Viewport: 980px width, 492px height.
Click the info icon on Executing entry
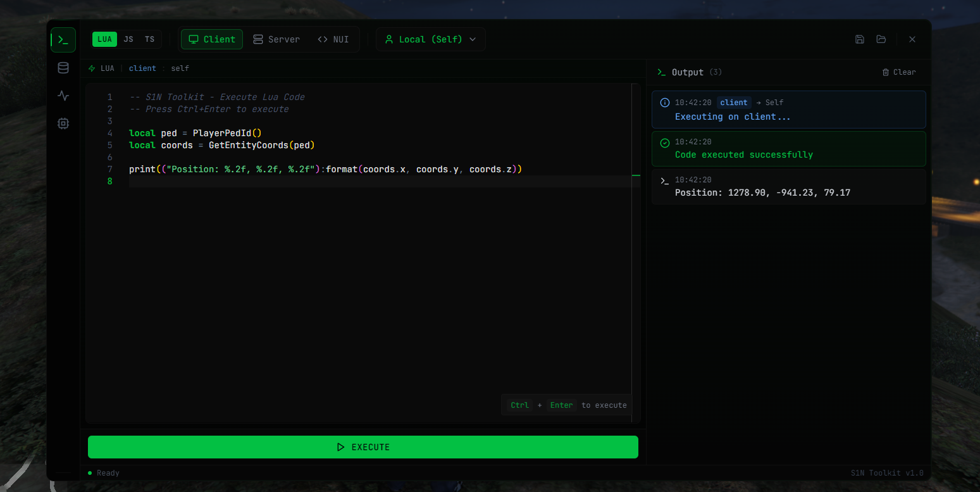[664, 103]
